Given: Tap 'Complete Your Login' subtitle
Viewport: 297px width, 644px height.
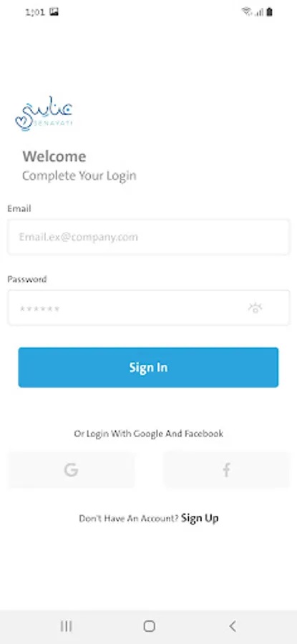Looking at the screenshot, I should point(79,176).
